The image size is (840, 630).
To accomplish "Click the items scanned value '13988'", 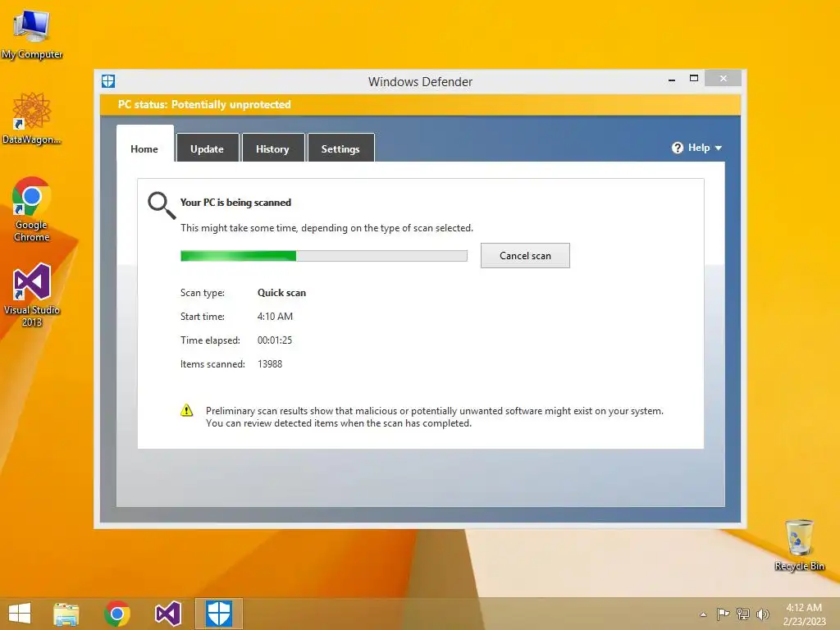I will 270,363.
